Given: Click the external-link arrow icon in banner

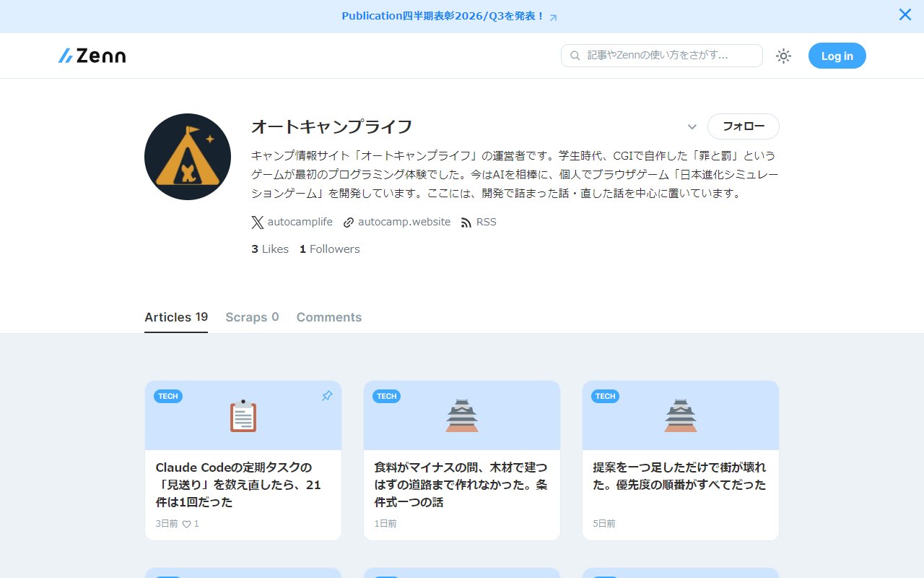Looking at the screenshot, I should 554,17.
